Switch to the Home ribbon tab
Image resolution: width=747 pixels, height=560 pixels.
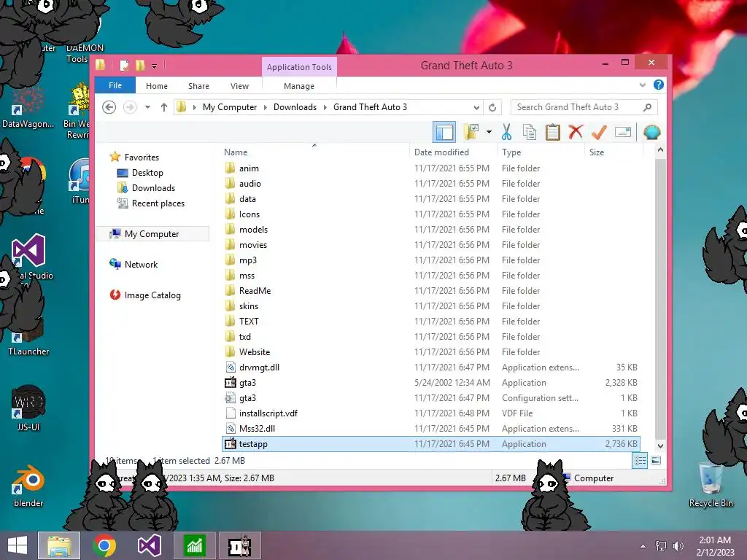pos(157,86)
